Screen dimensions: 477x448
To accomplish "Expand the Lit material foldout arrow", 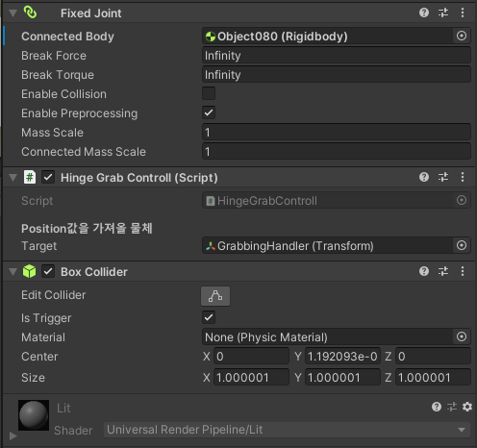I will (x=13, y=436).
